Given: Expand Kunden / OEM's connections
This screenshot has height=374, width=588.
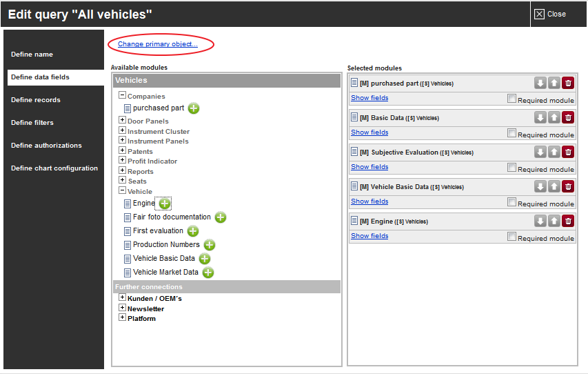Looking at the screenshot, I should (x=122, y=297).
